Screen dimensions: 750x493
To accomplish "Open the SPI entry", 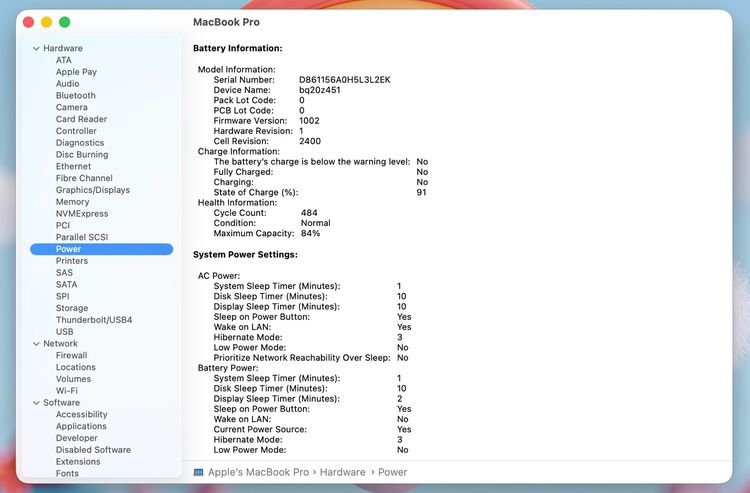I will point(63,296).
